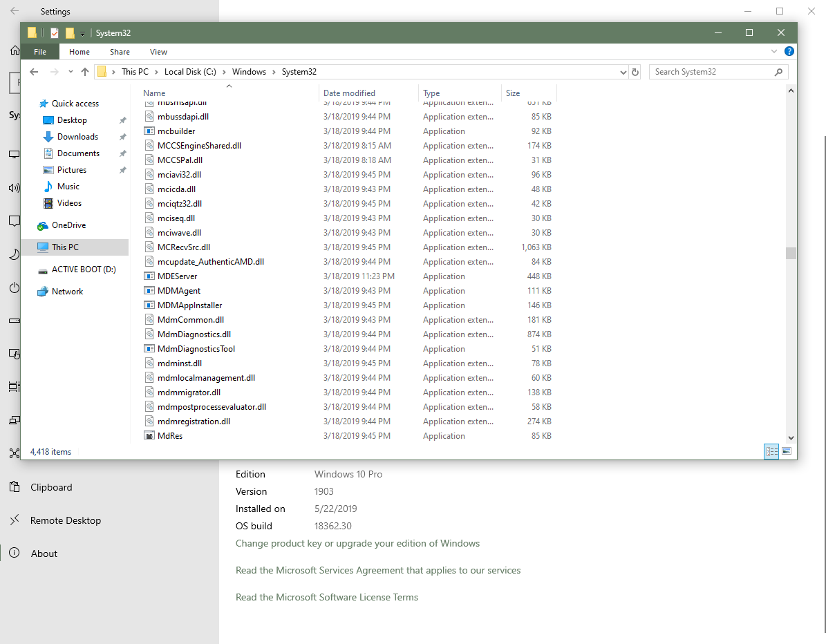Select mcupdate_AuthenticAMD.dll file
The image size is (826, 644).
coord(348,263)
